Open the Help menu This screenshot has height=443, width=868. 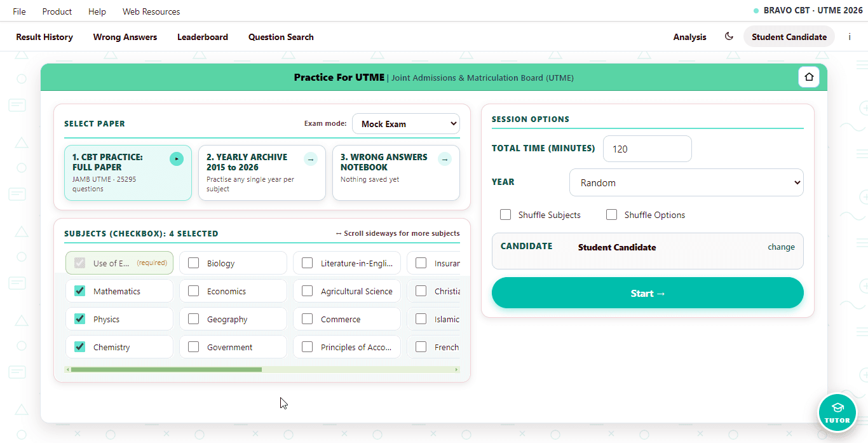pos(97,11)
